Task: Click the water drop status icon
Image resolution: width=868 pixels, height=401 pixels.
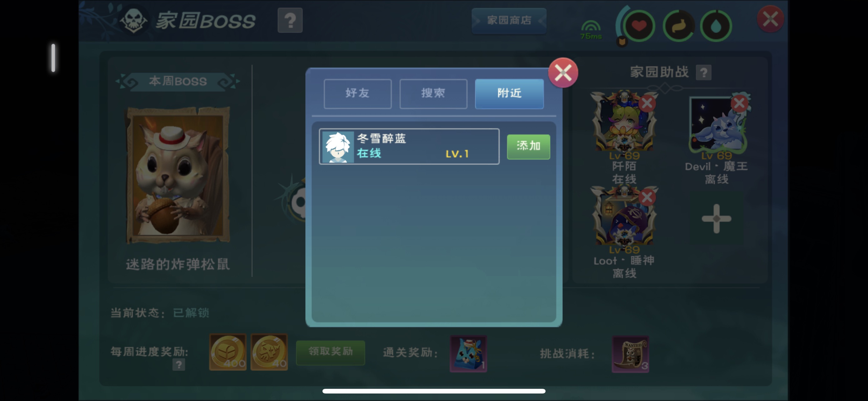Action: pos(716,26)
